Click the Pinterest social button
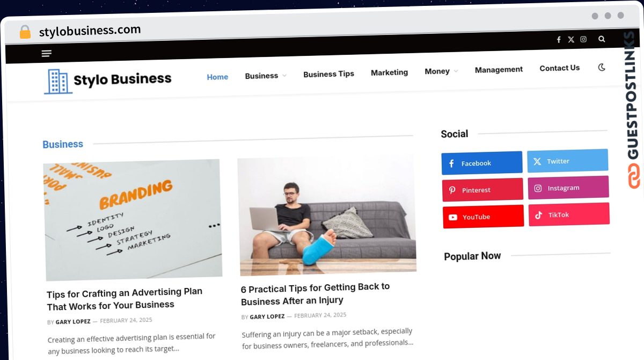 click(x=482, y=190)
